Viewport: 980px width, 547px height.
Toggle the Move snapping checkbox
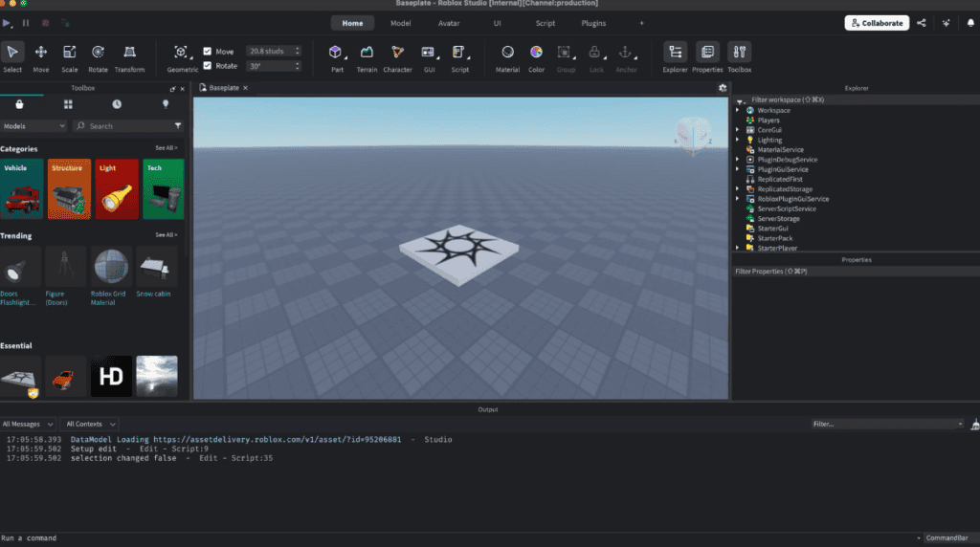point(208,52)
